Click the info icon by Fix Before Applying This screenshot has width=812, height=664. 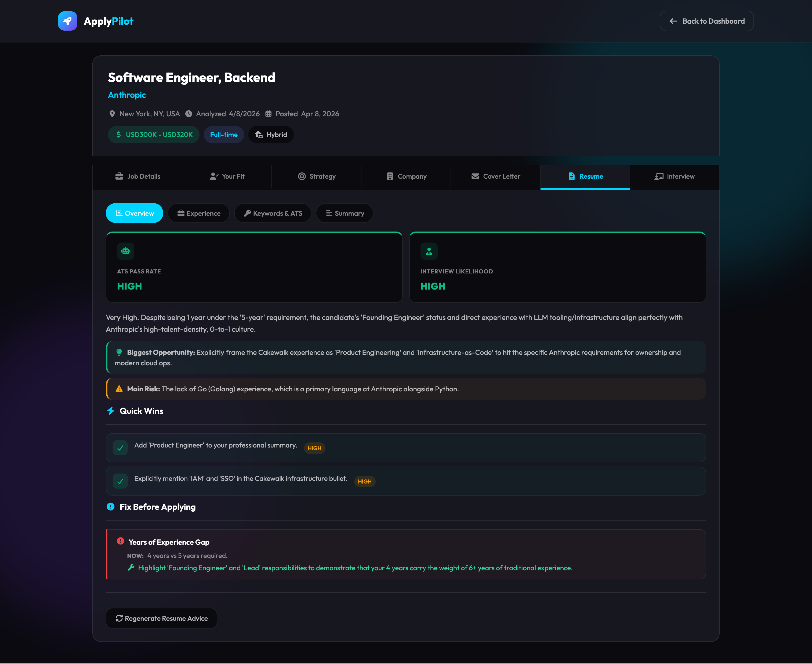pos(111,507)
